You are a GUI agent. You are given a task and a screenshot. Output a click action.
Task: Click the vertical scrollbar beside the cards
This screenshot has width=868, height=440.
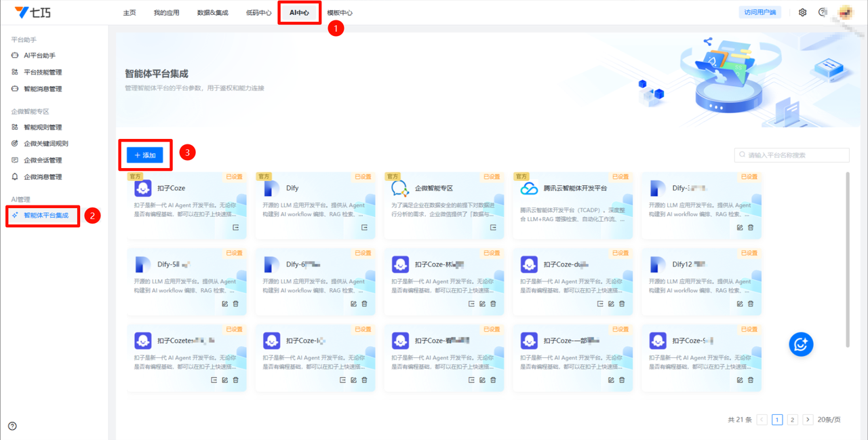pos(847,258)
